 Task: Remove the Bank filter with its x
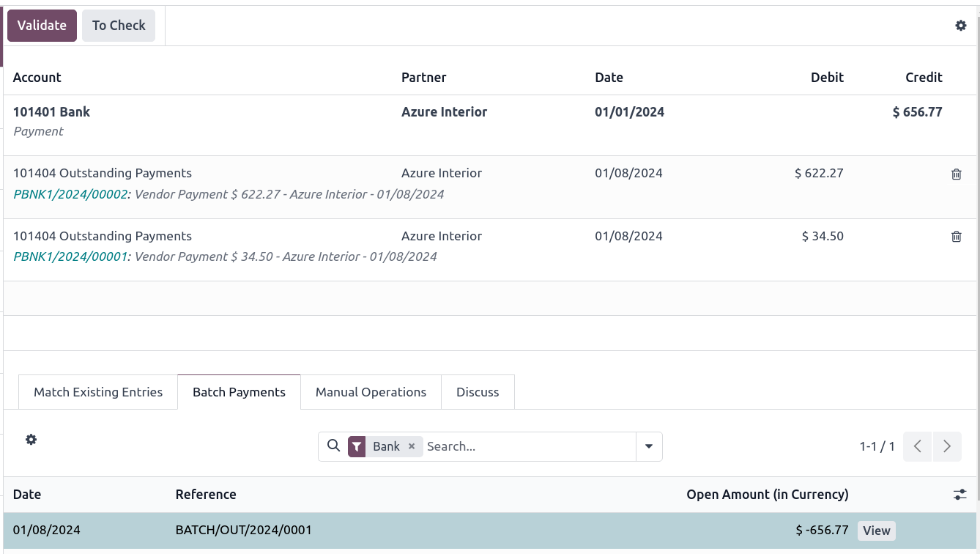411,446
